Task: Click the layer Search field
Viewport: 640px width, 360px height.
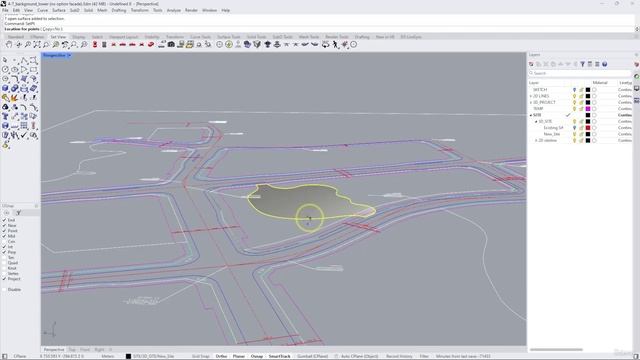Action: [580, 73]
